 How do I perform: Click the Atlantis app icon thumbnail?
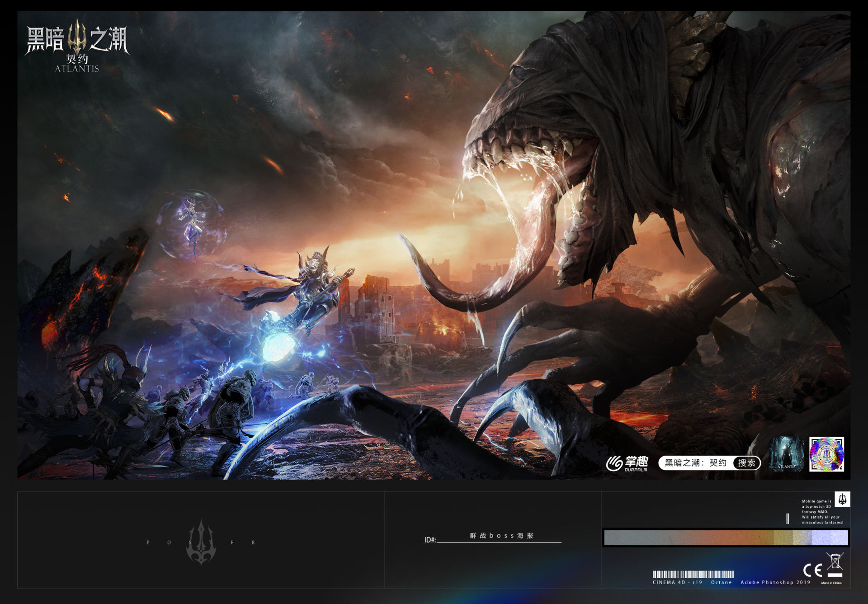click(786, 454)
